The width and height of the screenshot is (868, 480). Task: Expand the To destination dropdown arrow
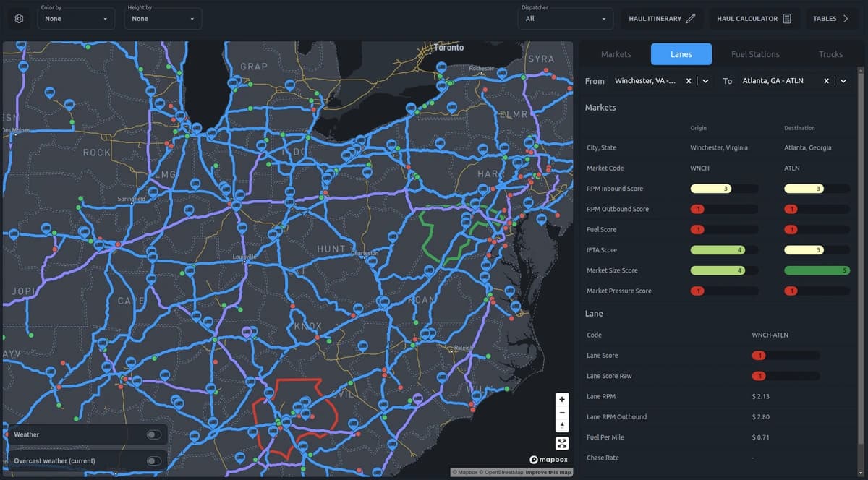[x=843, y=81]
